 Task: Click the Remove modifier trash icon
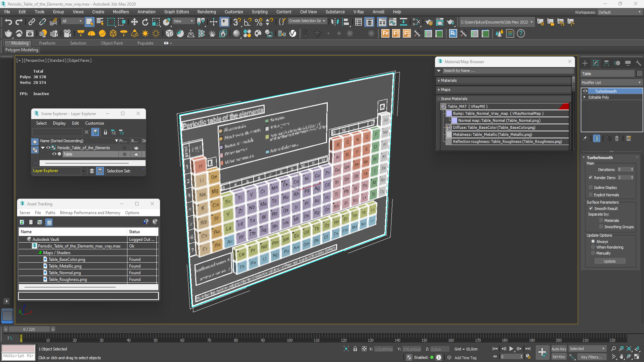click(x=617, y=138)
